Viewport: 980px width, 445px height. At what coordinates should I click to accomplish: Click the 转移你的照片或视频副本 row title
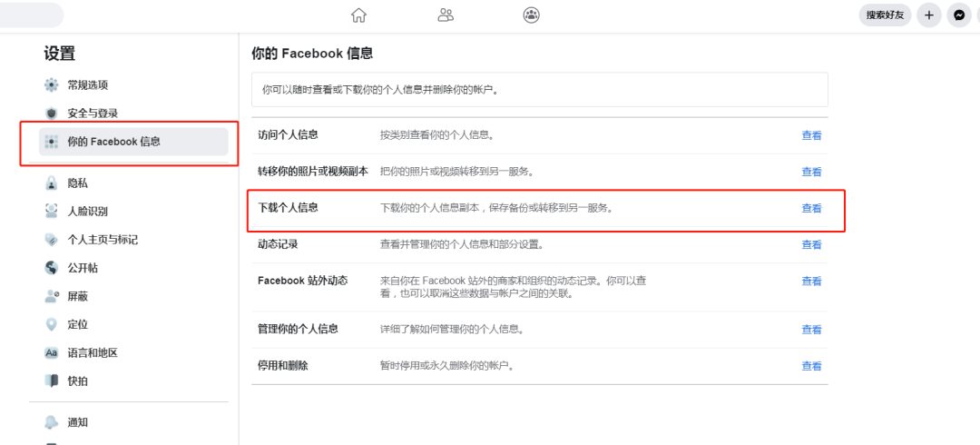[313, 171]
